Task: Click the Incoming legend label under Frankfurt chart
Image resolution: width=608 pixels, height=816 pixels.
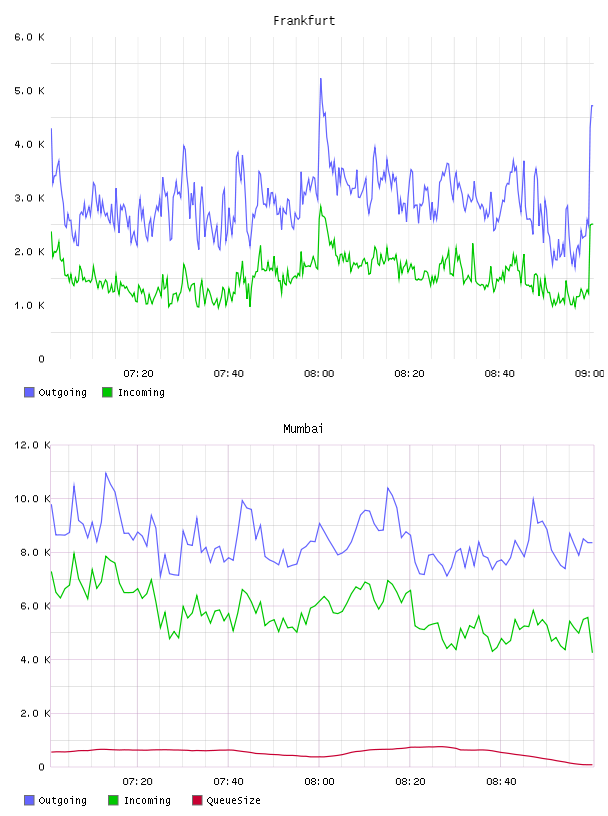Action: (141, 392)
